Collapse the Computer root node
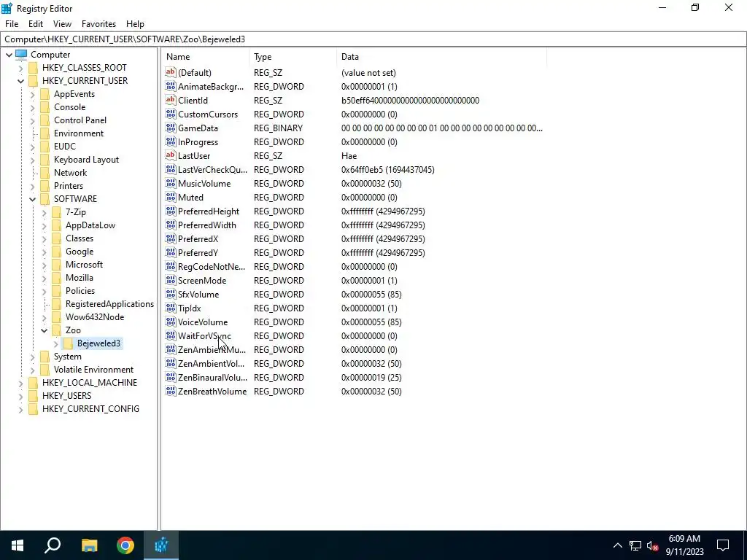 tap(9, 55)
